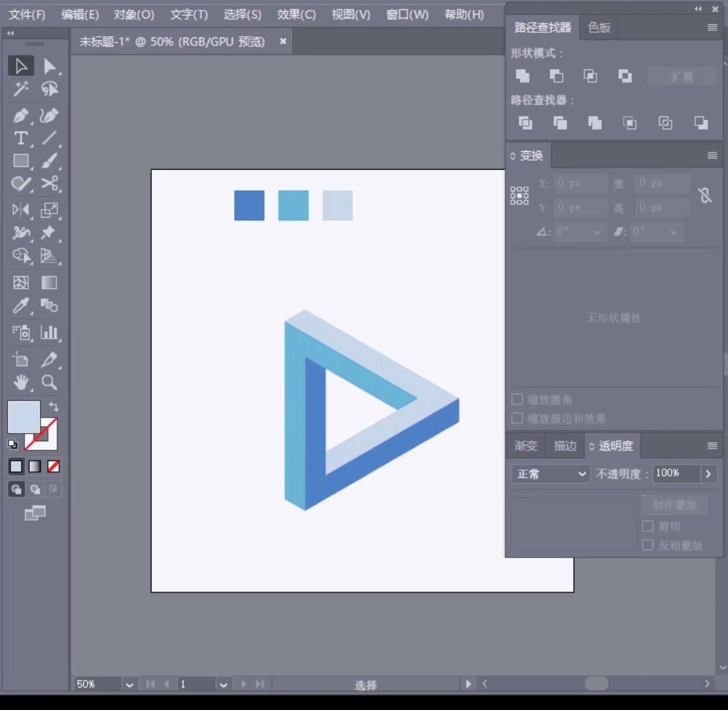Select the Shape Builder tool
This screenshot has height=710, width=728.
(21, 255)
